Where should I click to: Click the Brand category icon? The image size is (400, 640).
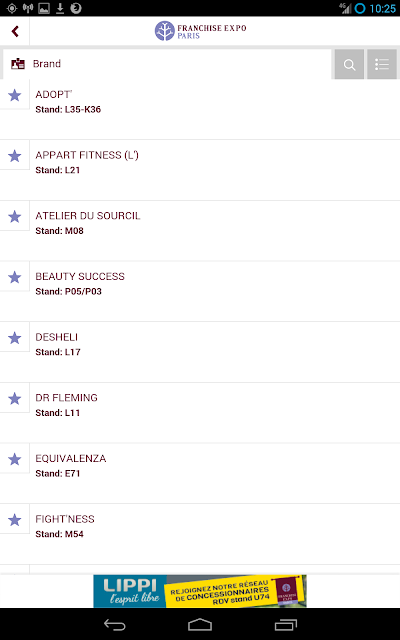point(18,64)
